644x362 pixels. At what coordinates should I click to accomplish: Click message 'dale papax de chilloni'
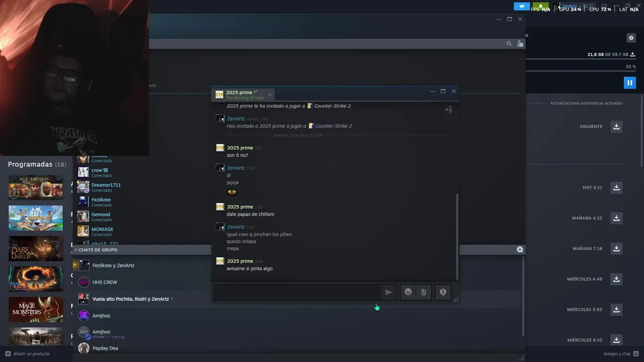point(250,214)
